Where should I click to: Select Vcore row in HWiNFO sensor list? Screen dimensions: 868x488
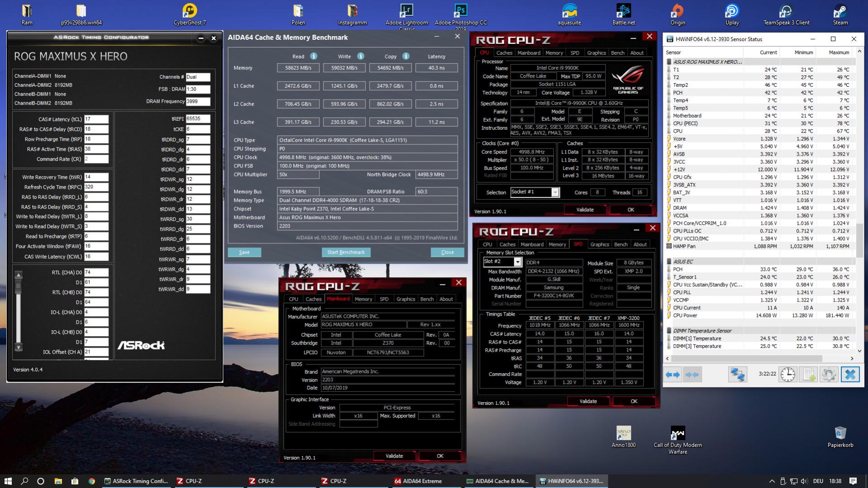tap(760, 139)
